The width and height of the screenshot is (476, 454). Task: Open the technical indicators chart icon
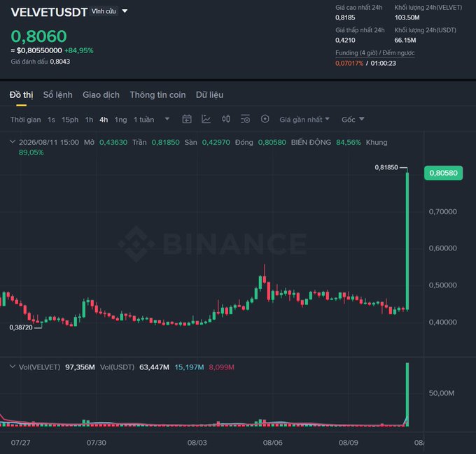206,119
